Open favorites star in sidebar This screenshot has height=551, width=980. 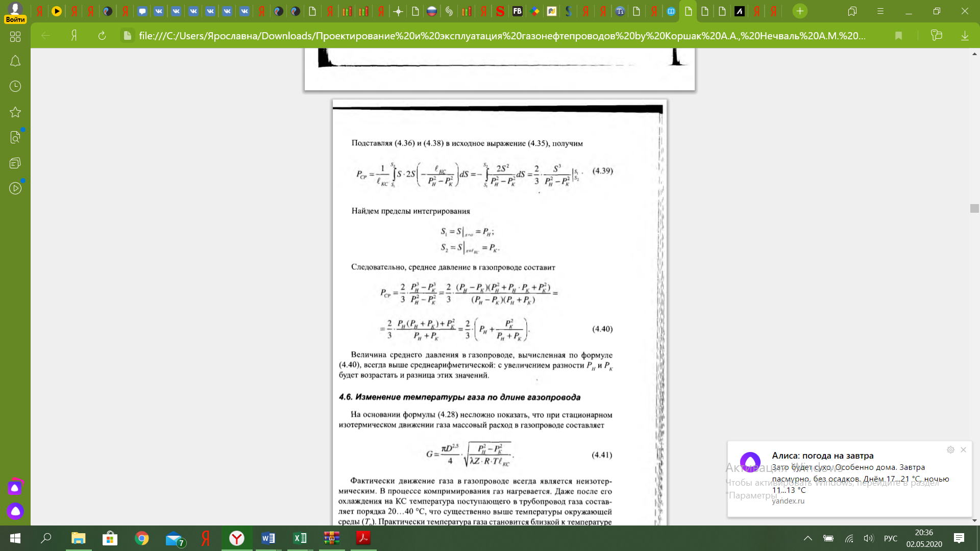click(x=15, y=112)
